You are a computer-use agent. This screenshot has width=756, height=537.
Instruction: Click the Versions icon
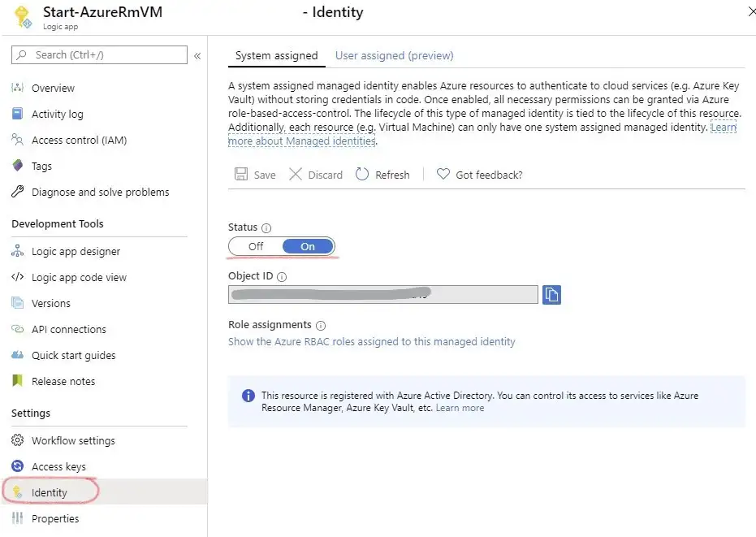coord(17,302)
